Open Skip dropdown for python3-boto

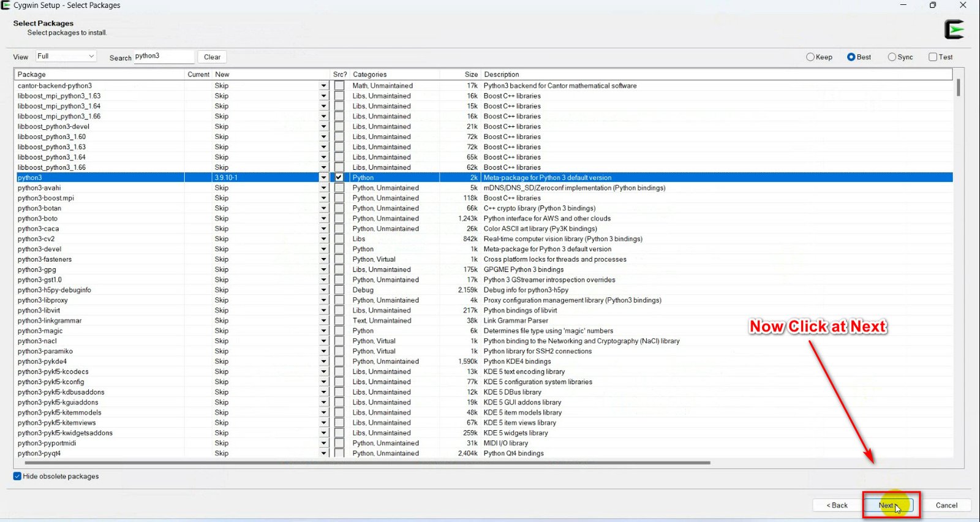pyautogui.click(x=323, y=219)
